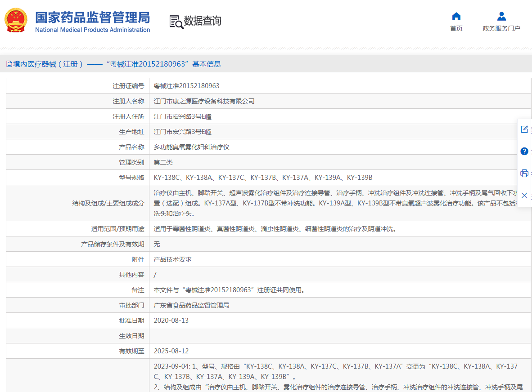Open the 数据查询 search icon
The height and width of the screenshot is (392, 532).
pos(176,22)
